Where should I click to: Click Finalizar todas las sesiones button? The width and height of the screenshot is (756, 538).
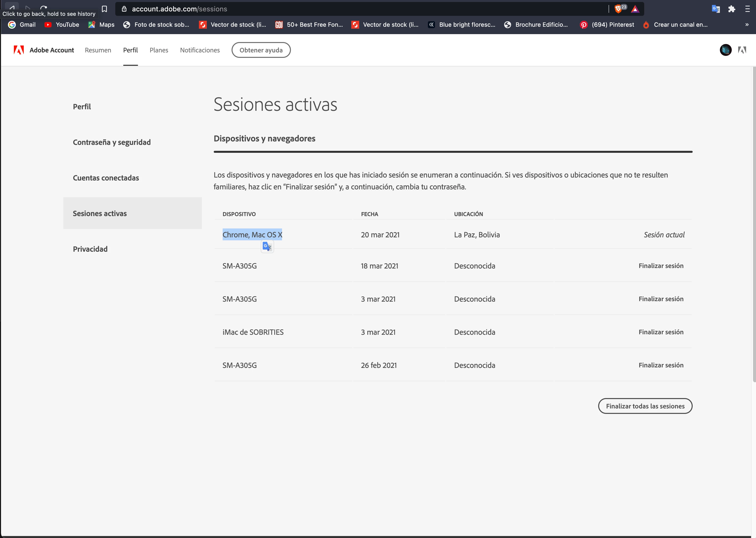645,406
